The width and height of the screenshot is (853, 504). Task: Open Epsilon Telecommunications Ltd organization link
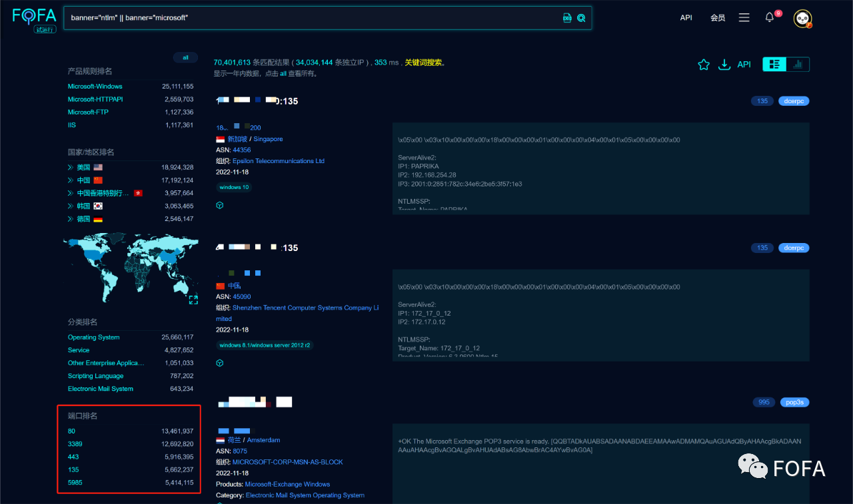pyautogui.click(x=279, y=161)
